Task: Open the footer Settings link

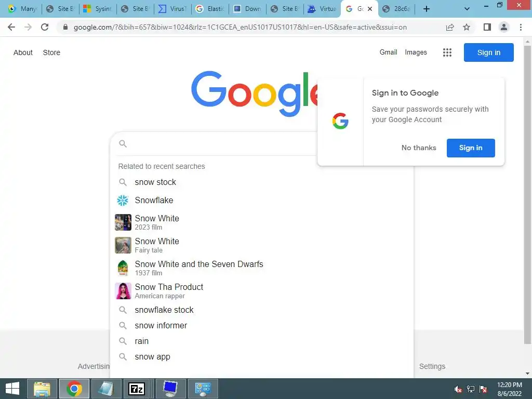Action: tap(432, 366)
